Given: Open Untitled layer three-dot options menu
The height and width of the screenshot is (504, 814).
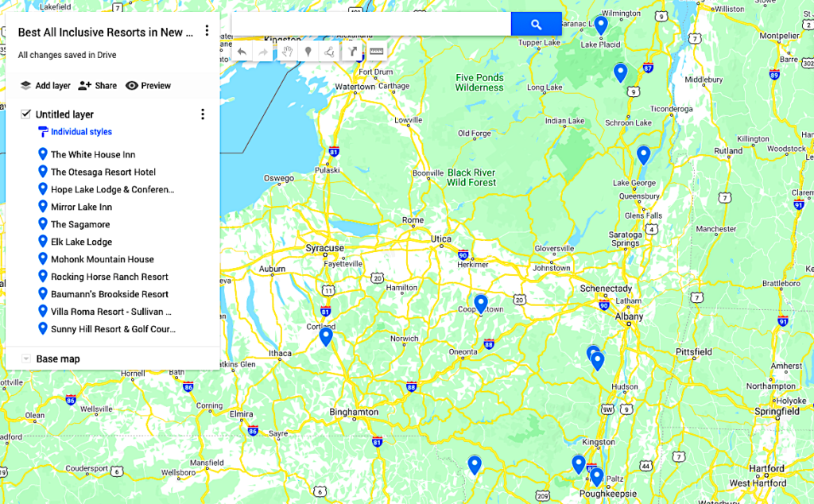Looking at the screenshot, I should pos(203,114).
